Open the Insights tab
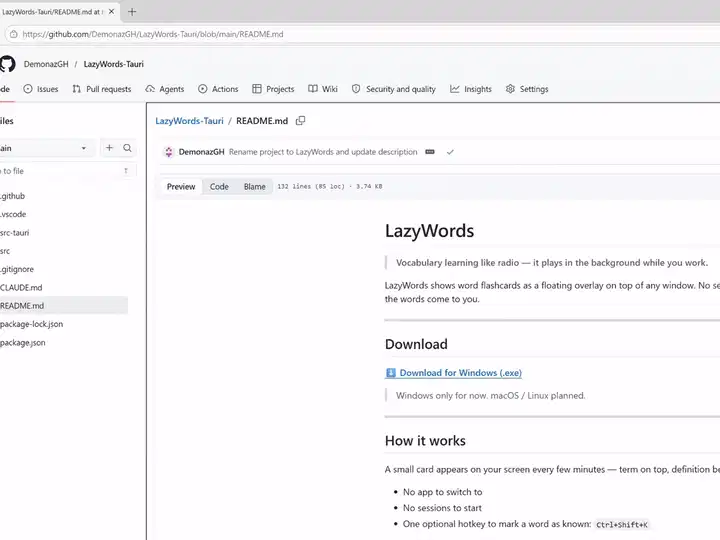720x540 pixels. click(x=471, y=89)
